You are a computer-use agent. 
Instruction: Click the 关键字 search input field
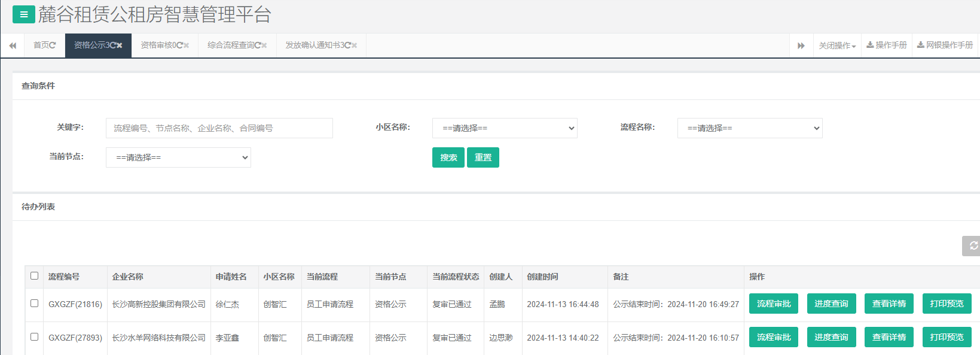(219, 128)
